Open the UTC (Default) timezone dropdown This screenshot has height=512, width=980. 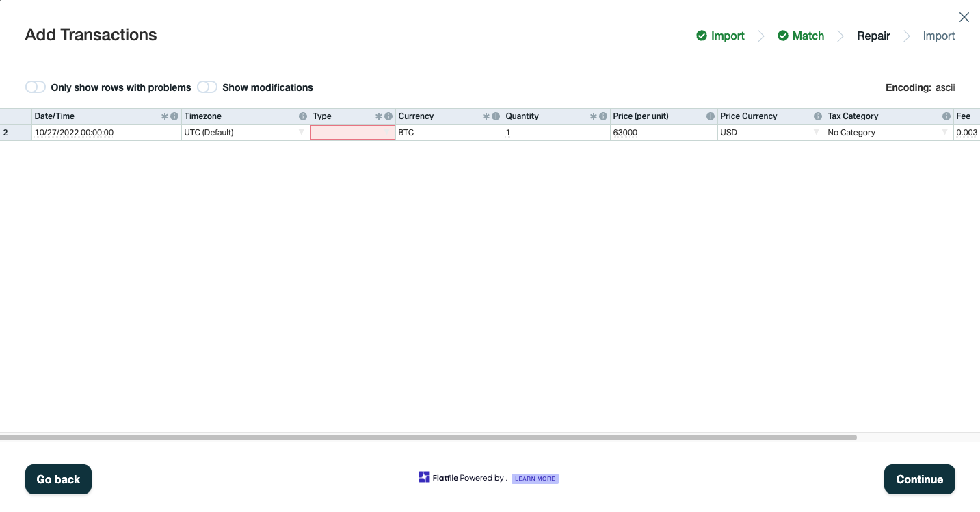302,132
